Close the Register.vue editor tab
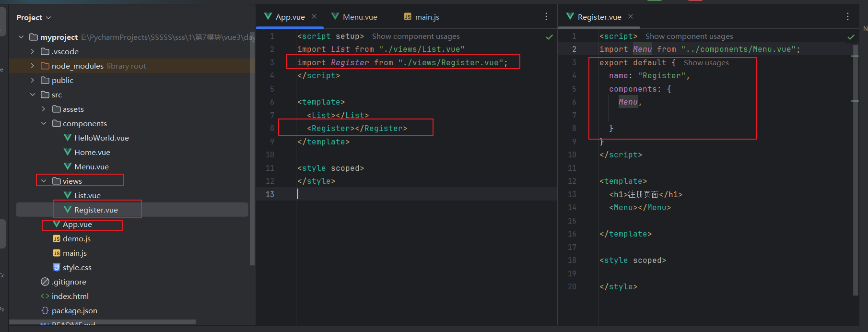 [x=631, y=17]
